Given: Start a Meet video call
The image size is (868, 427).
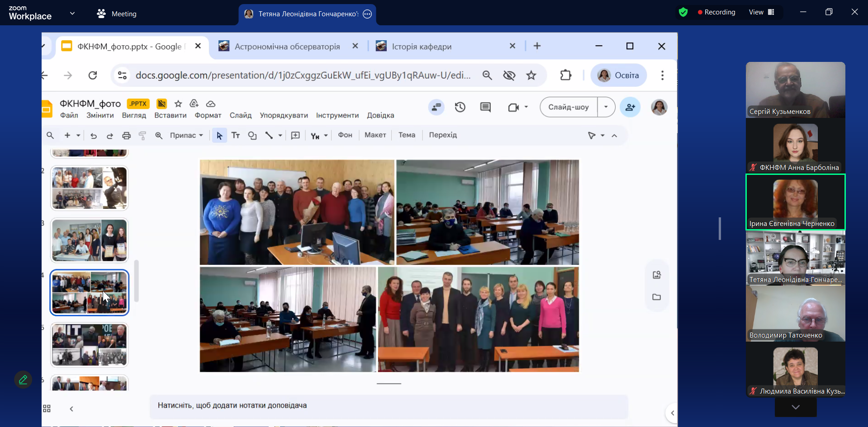Looking at the screenshot, I should click(x=514, y=107).
